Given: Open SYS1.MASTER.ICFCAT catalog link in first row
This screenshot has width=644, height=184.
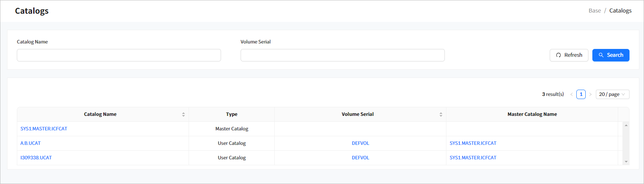Looking at the screenshot, I should click(x=44, y=129).
